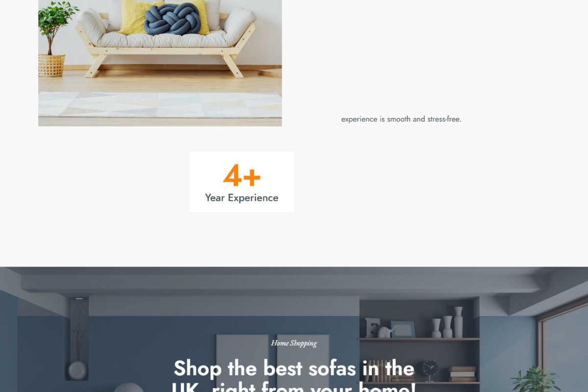Click the window at banner's right edge
The height and width of the screenshot is (392, 588).
(563, 345)
